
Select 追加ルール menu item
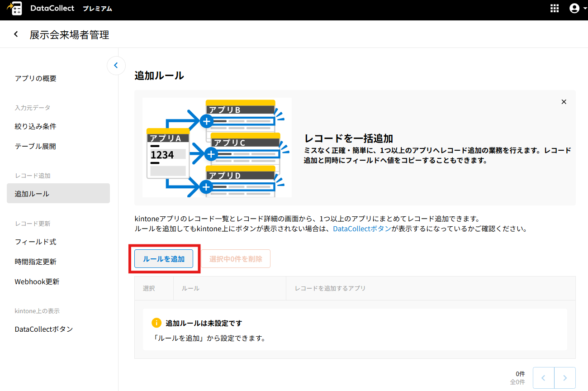point(58,193)
